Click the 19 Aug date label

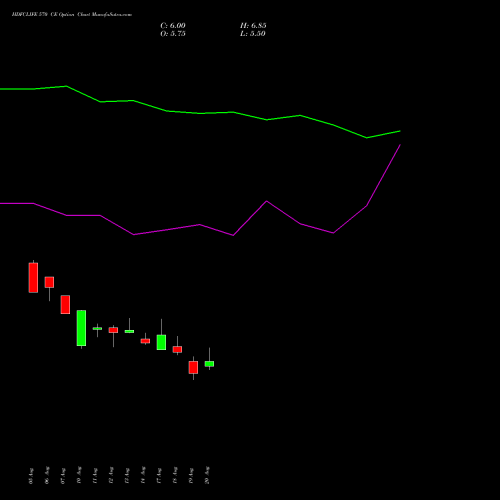pyautogui.click(x=191, y=476)
